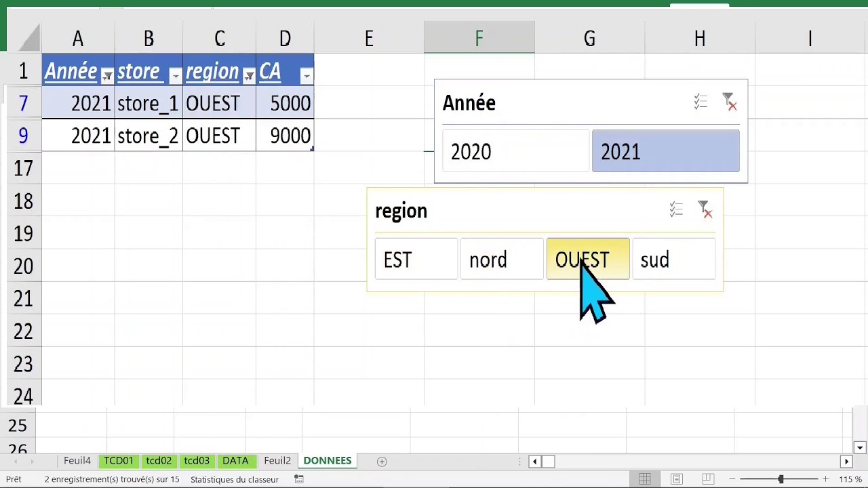
Task: Select row 9 header
Action: (24, 136)
